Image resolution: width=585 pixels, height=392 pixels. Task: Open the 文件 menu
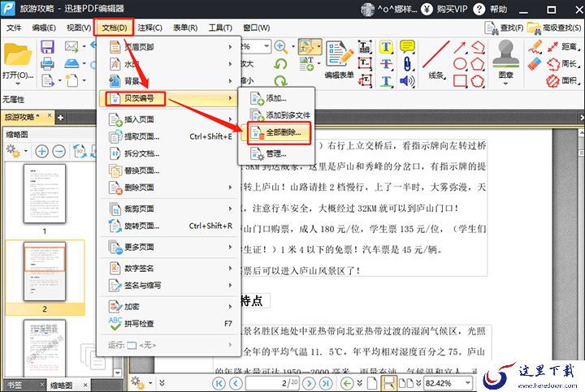tap(14, 28)
